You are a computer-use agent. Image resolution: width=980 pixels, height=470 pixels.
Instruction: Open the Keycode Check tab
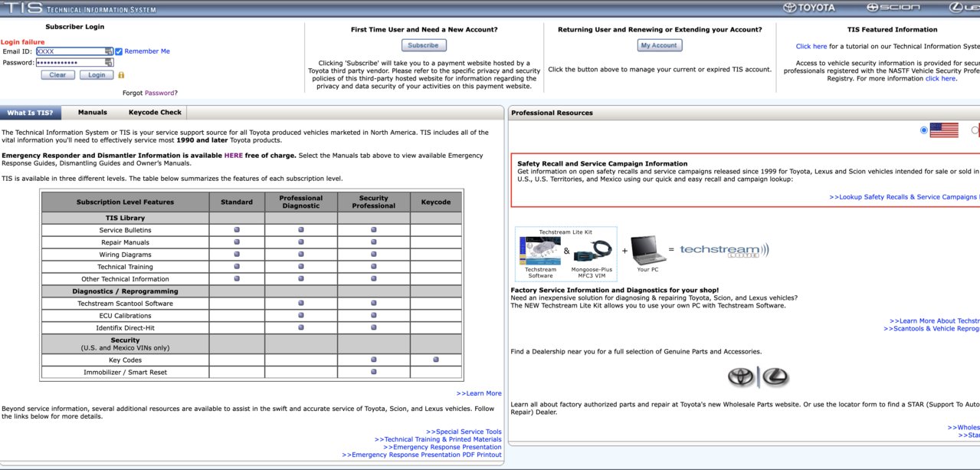pyautogui.click(x=155, y=113)
